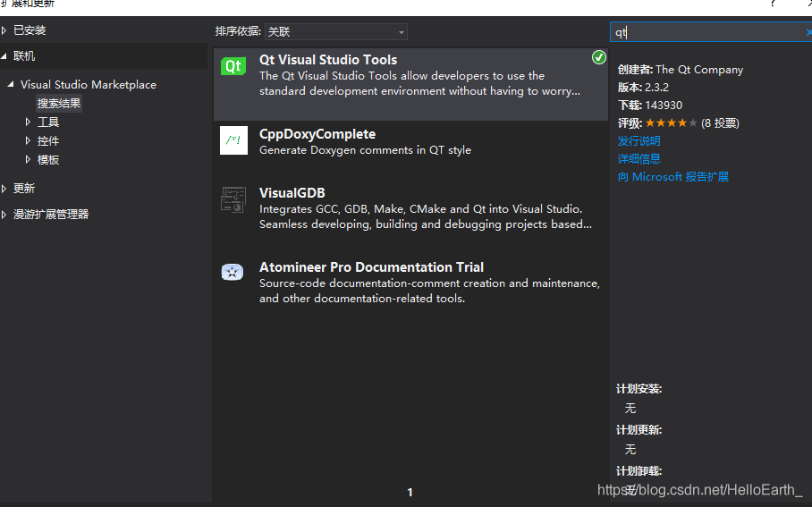Select the 模板 tree item label
Image resolution: width=812 pixels, height=507 pixels.
click(48, 160)
